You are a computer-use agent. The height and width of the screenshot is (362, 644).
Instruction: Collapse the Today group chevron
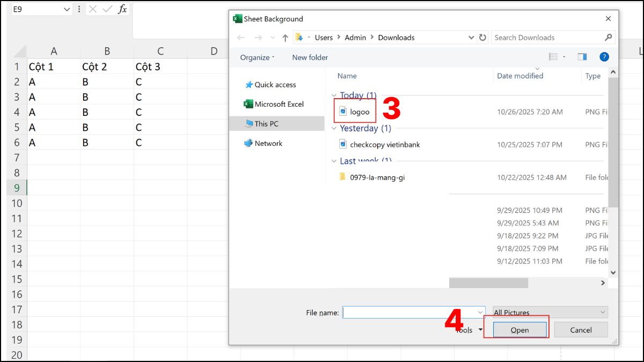click(334, 95)
